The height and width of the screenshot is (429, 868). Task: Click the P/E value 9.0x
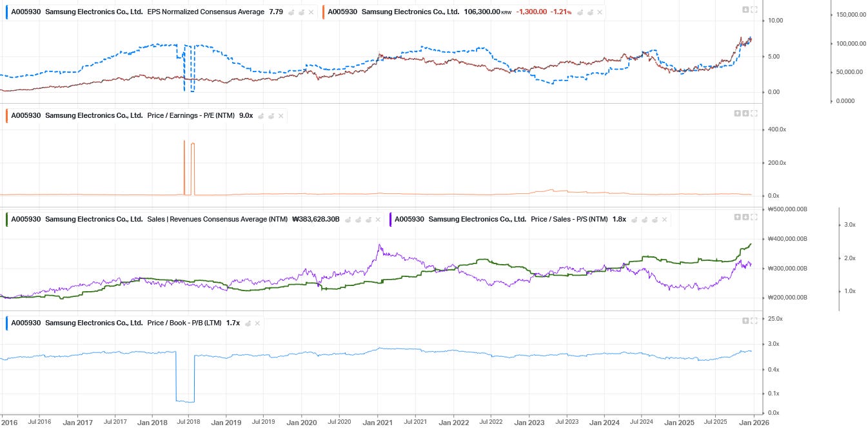[x=246, y=116]
